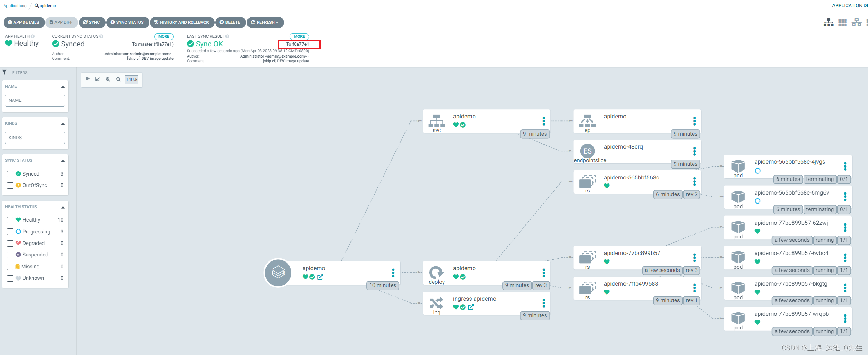
Task: Switch to pods grid view icon
Action: pyautogui.click(x=842, y=22)
